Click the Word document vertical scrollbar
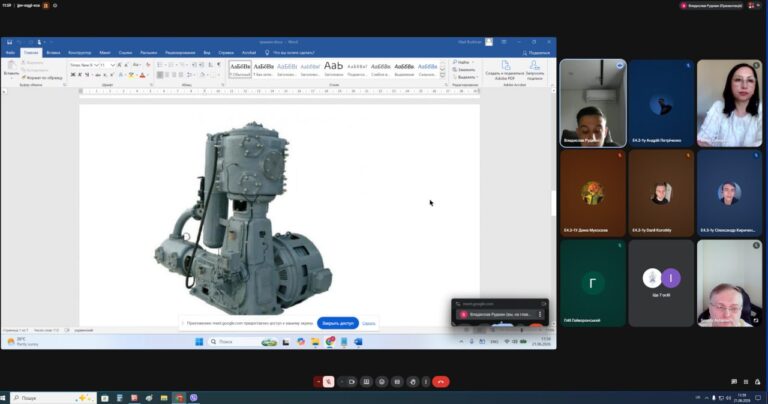 click(553, 203)
